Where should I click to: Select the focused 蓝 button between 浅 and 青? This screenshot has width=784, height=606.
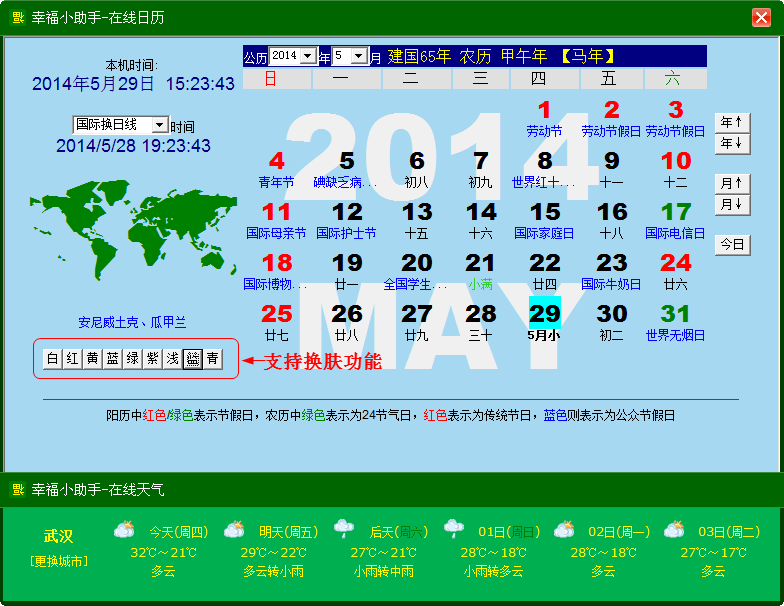(x=192, y=358)
